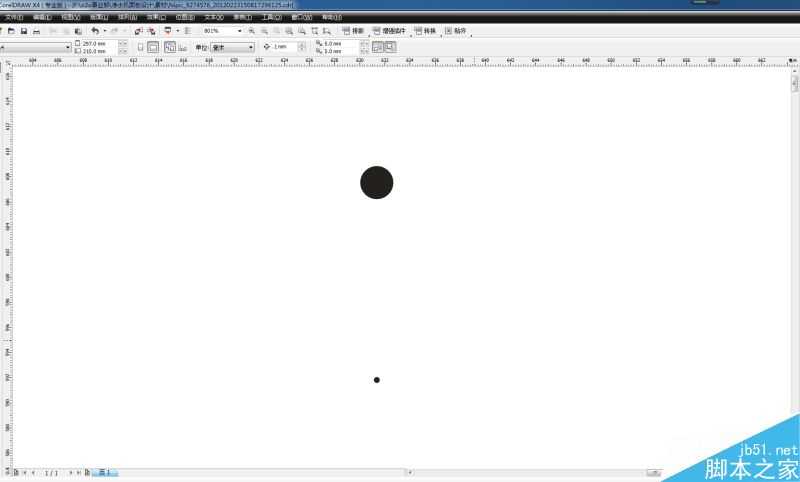Click the Export icon in the toolbar

coord(151,31)
